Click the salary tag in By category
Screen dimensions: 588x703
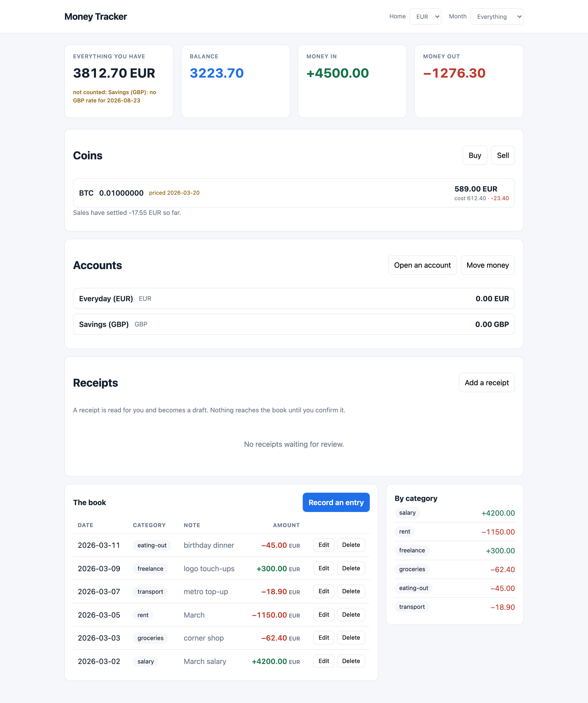click(407, 513)
